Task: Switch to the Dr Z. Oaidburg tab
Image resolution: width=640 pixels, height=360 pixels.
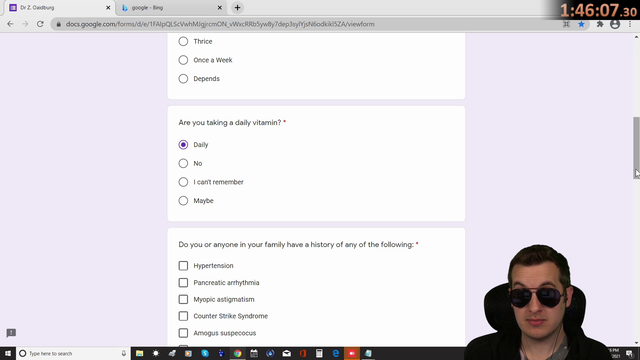Action: pyautogui.click(x=59, y=8)
